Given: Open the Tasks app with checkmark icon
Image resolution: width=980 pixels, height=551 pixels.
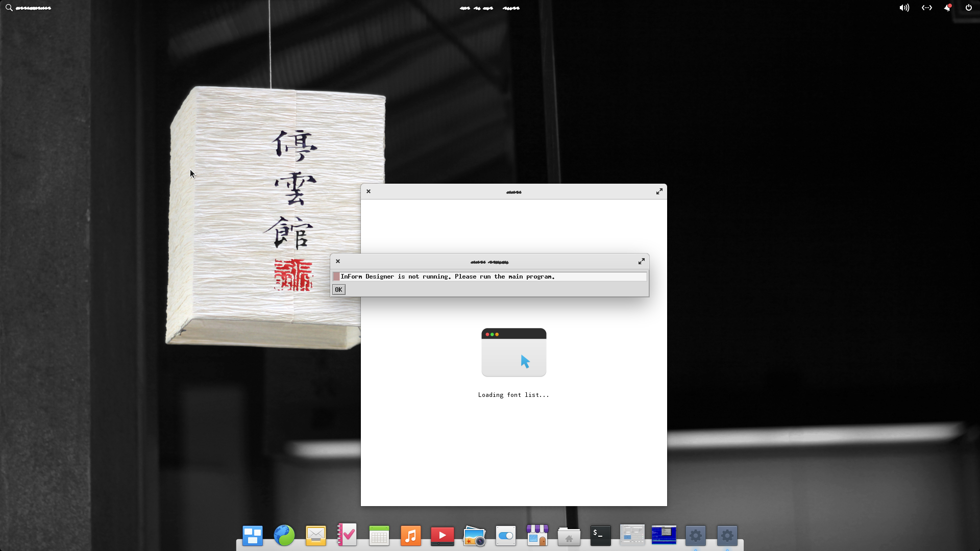Looking at the screenshot, I should click(x=347, y=535).
